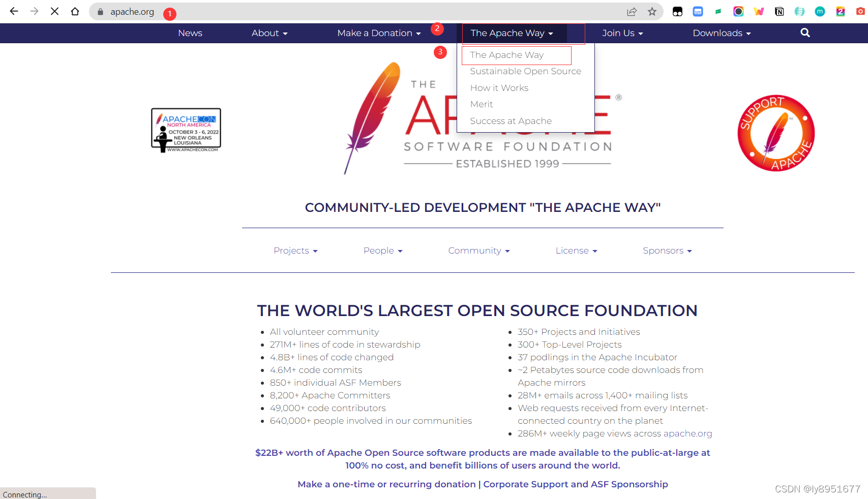The image size is (868, 499).
Task: Click '4.6M+ code commits' bullet
Action: (316, 370)
